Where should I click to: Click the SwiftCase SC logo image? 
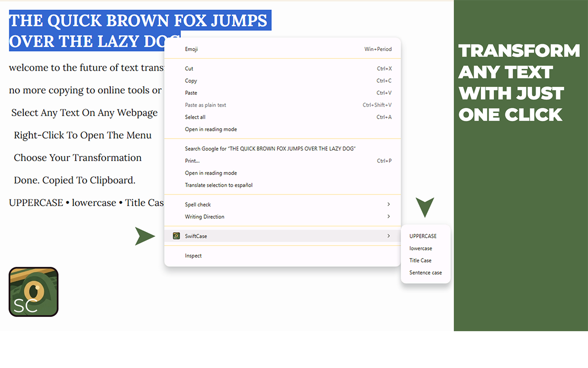[34, 292]
